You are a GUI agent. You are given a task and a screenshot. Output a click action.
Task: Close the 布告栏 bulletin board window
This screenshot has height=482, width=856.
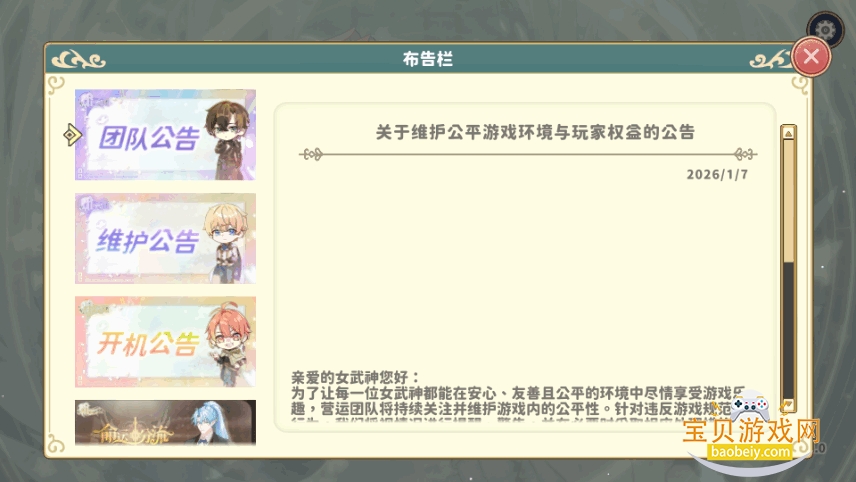[811, 56]
